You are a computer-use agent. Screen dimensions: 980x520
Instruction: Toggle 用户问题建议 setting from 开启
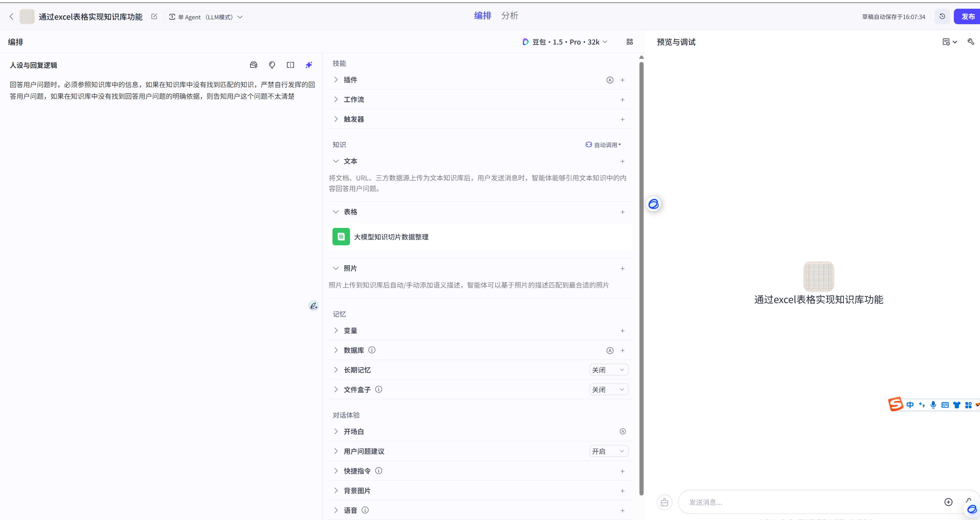pyautogui.click(x=608, y=451)
